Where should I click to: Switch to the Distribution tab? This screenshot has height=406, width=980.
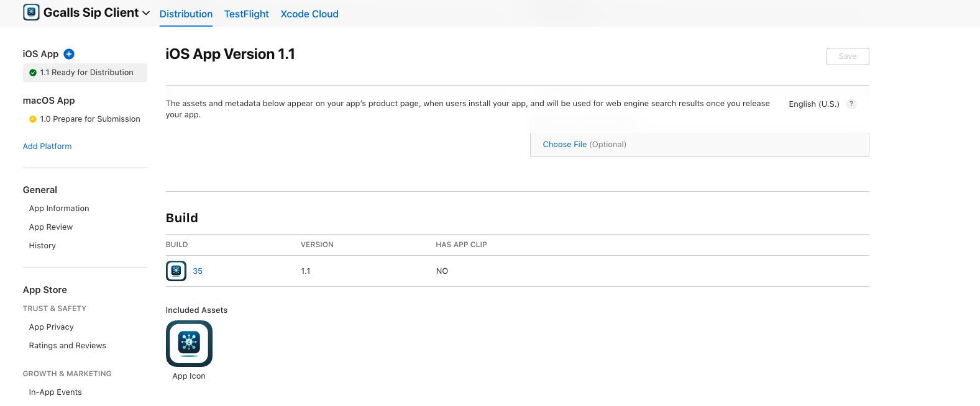[x=186, y=14]
